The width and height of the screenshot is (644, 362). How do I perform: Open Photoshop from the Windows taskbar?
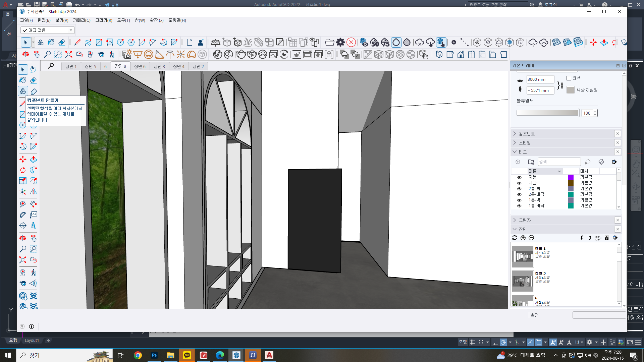(x=154, y=355)
